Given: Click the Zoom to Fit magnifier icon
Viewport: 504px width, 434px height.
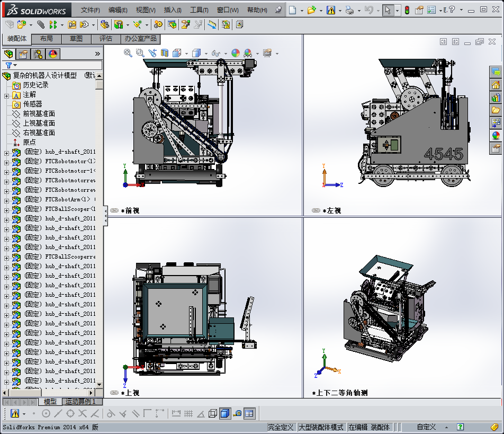Looking at the screenshot, I should 128,52.
